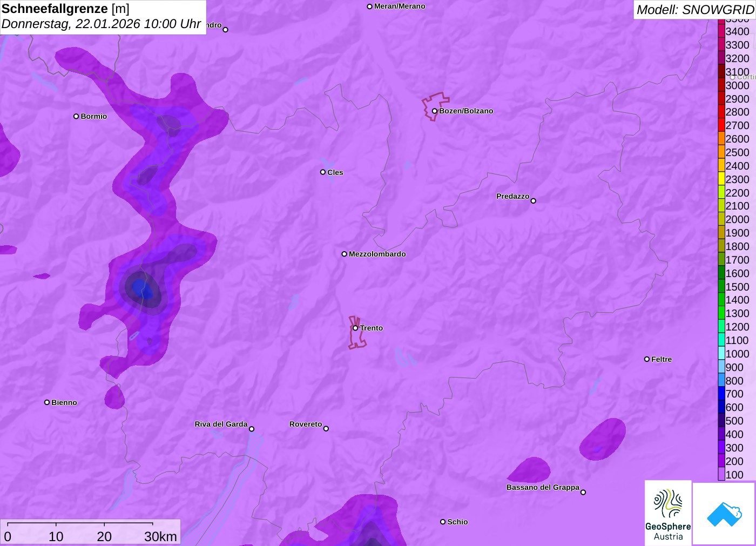Click the Feltre location dot
Viewport: 756px width, 546px height.
pos(647,359)
